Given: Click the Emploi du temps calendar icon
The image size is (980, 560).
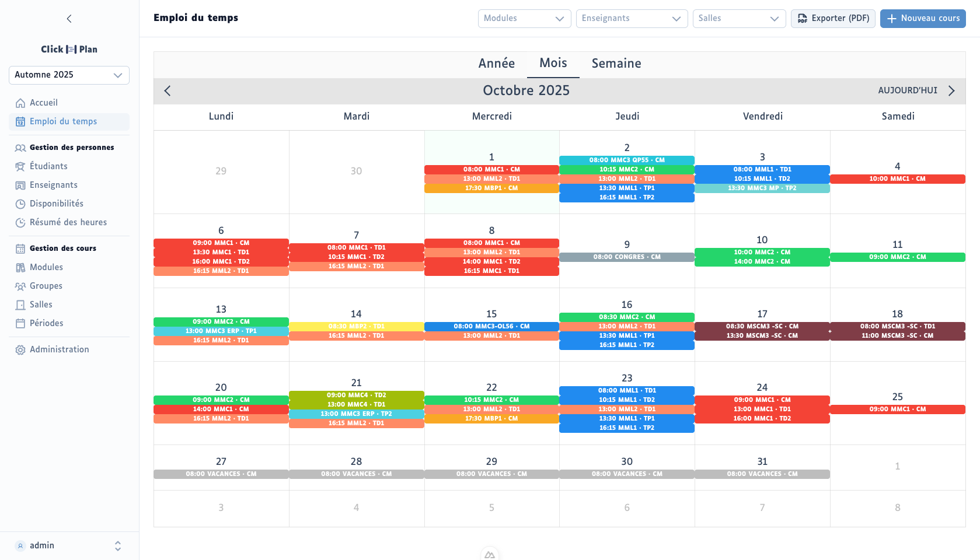Looking at the screenshot, I should 20,122.
